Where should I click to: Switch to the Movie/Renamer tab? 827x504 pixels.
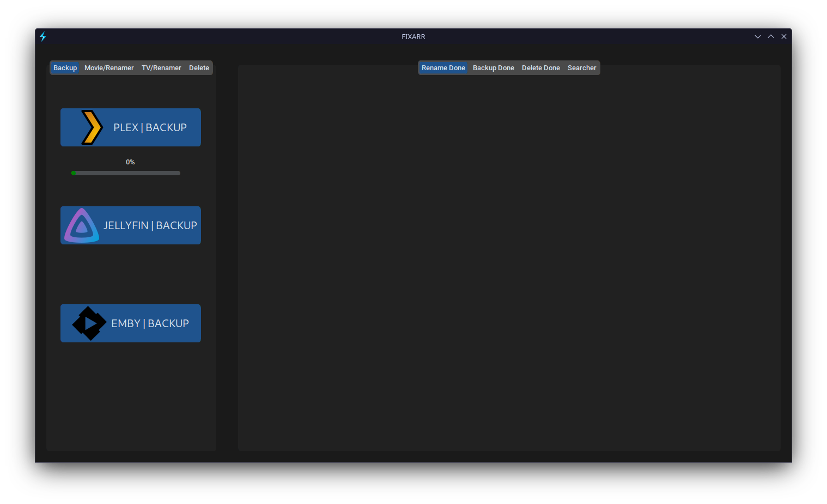109,68
